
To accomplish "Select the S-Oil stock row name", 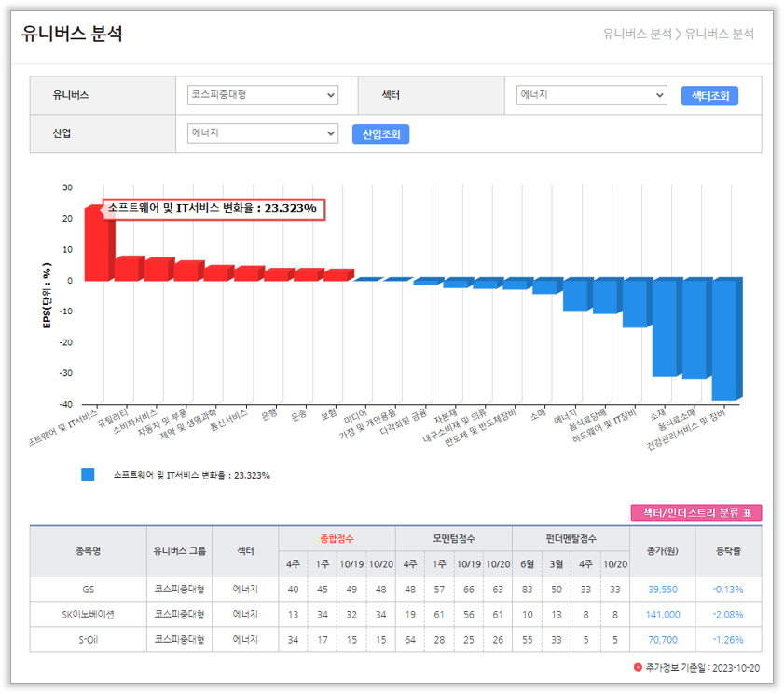I will coord(88,640).
